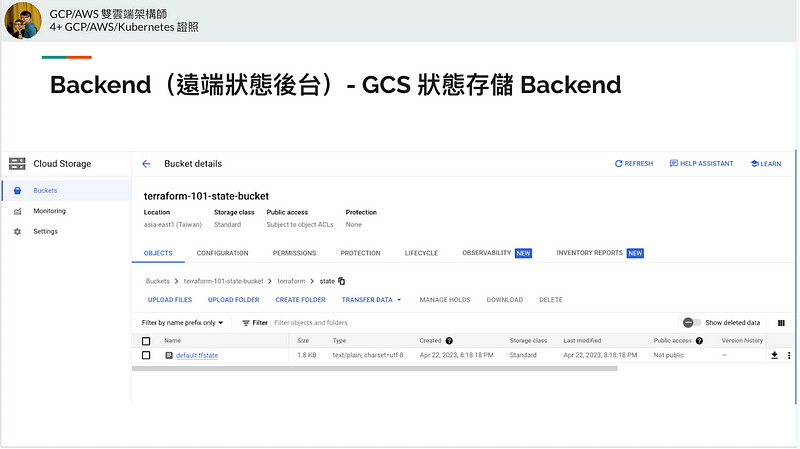Open the default.tfstate file link
Screen dimensions: 800x449
197,356
